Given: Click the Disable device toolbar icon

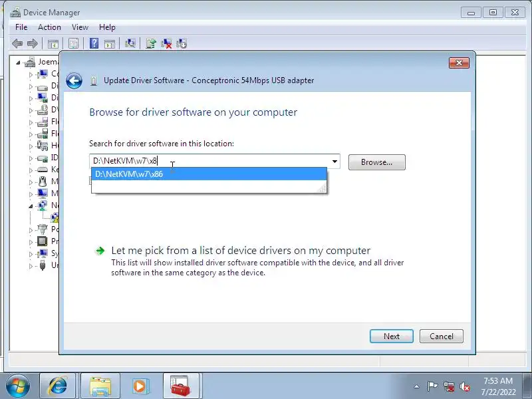Looking at the screenshot, I should 182,43.
